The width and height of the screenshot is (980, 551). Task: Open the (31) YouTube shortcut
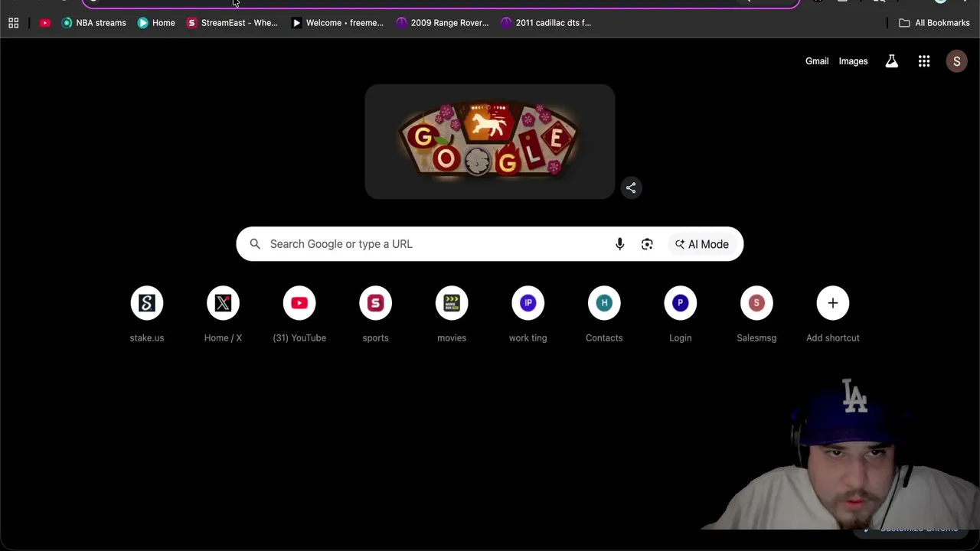(x=299, y=314)
